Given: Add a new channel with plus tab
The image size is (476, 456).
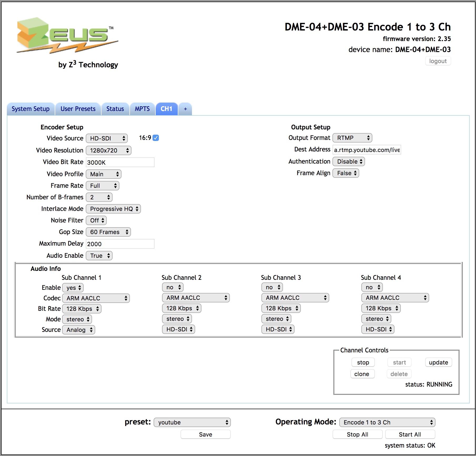Looking at the screenshot, I should pos(185,109).
